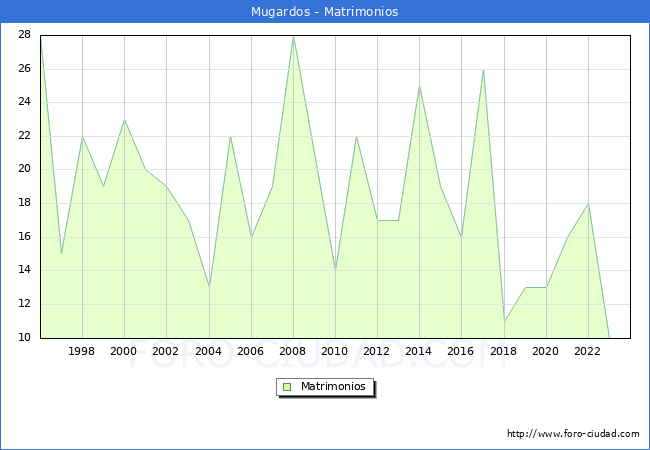
Task: Click the 2008 peak data point at 28
Action: click(x=293, y=36)
